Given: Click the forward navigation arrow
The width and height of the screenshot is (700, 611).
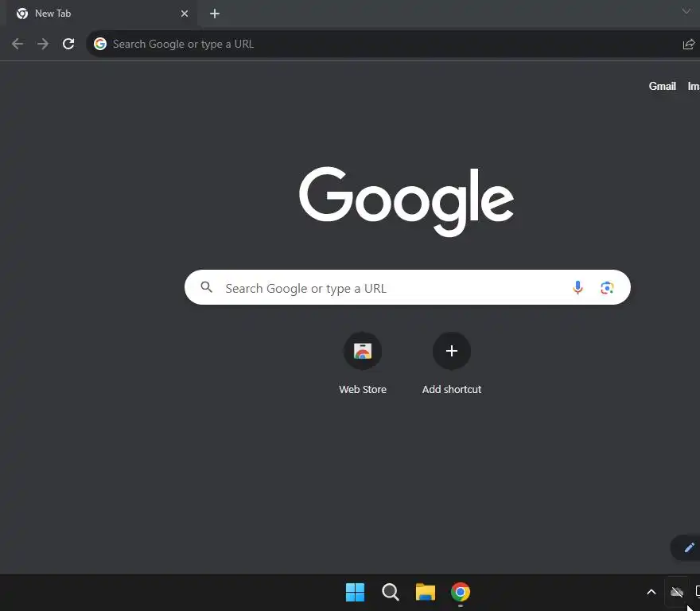Looking at the screenshot, I should 43,44.
